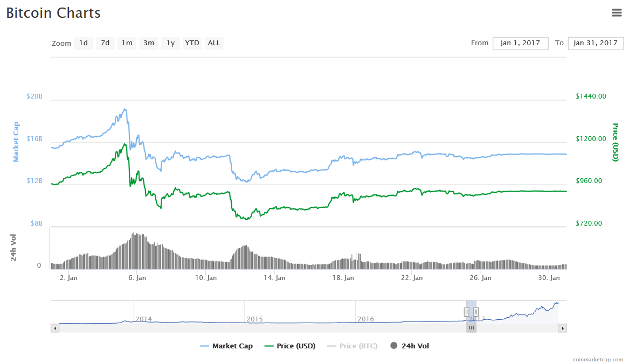Grab the navigator left range handle
The height and width of the screenshot is (364, 629).
click(x=467, y=311)
